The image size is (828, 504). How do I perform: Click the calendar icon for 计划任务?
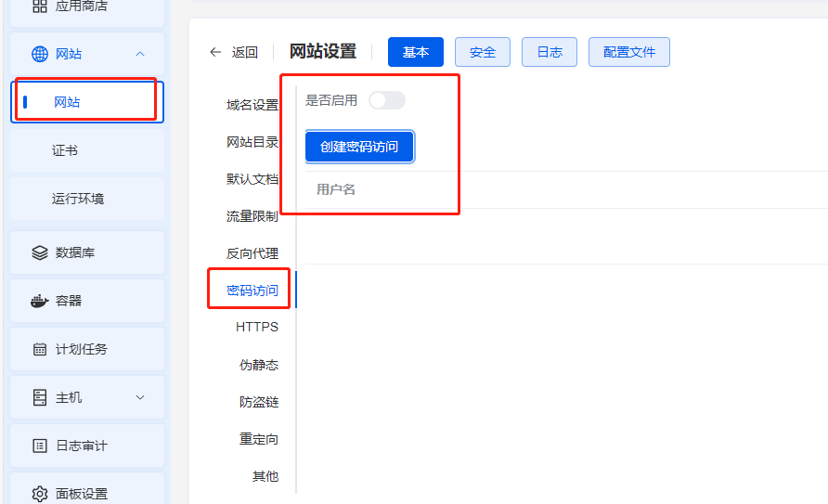40,349
